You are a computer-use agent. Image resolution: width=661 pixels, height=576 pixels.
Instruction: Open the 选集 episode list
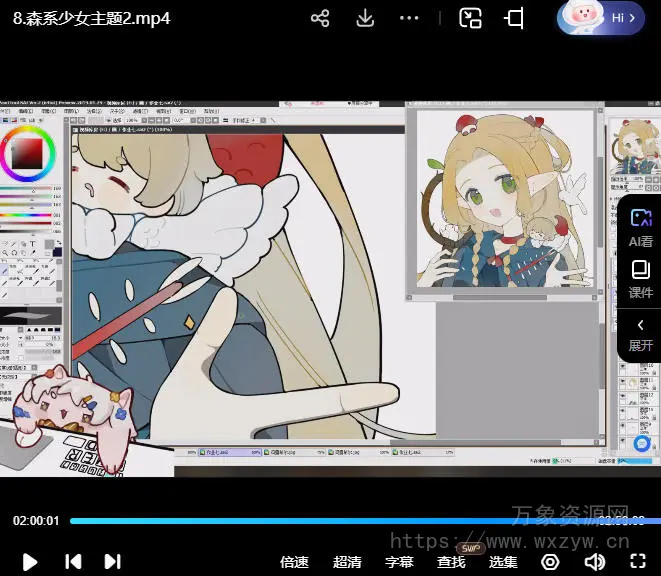pos(503,562)
